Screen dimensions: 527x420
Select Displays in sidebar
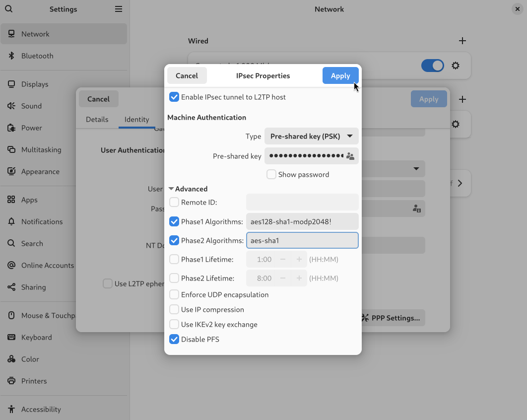pos(64,84)
